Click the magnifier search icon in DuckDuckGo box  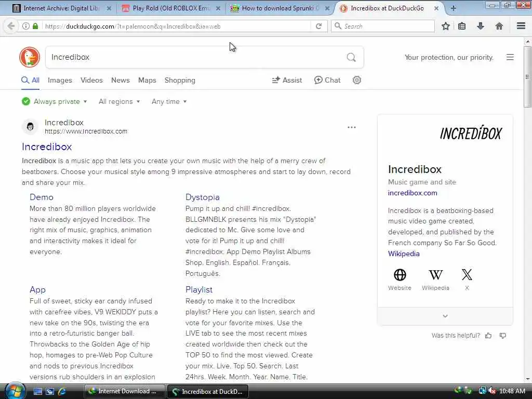coord(351,57)
